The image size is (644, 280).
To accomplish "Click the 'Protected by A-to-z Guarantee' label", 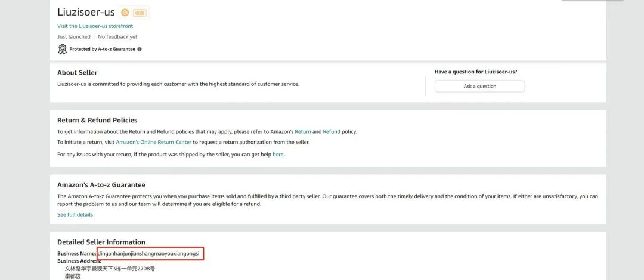I will coord(103,50).
